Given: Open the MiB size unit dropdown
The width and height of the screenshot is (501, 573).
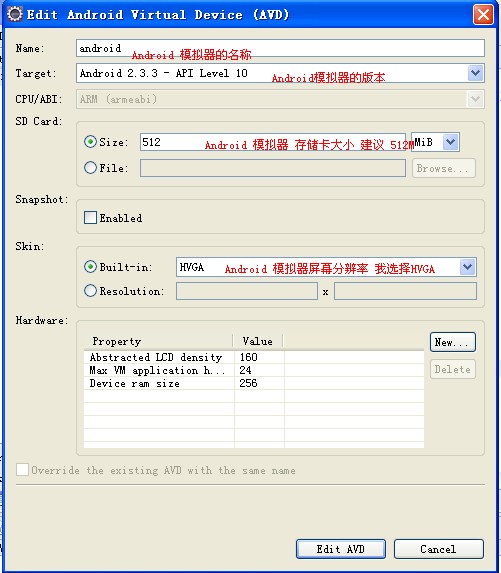Looking at the screenshot, I should tap(451, 142).
